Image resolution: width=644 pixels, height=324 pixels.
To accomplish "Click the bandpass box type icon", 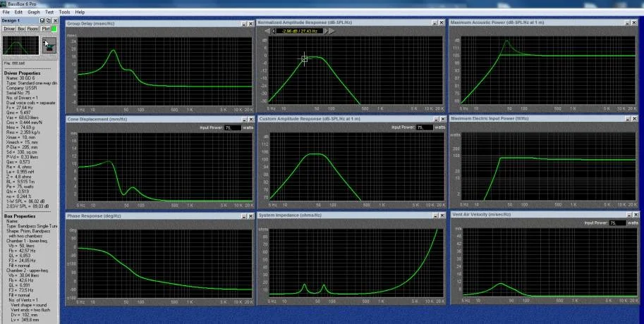I will 49,45.
